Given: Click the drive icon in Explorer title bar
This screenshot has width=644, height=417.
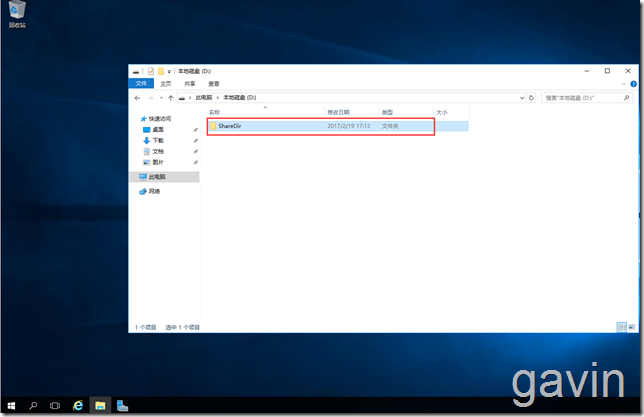Looking at the screenshot, I should pyautogui.click(x=136, y=71).
